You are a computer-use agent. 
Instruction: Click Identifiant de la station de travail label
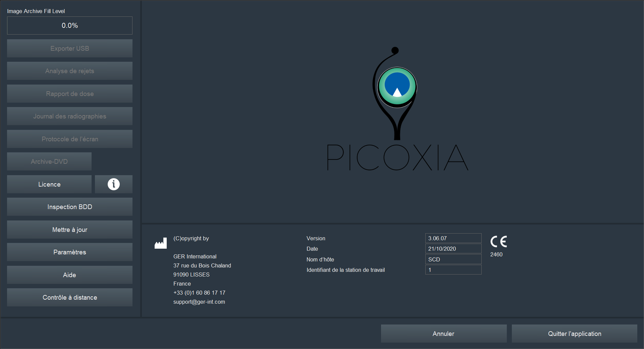click(x=346, y=270)
